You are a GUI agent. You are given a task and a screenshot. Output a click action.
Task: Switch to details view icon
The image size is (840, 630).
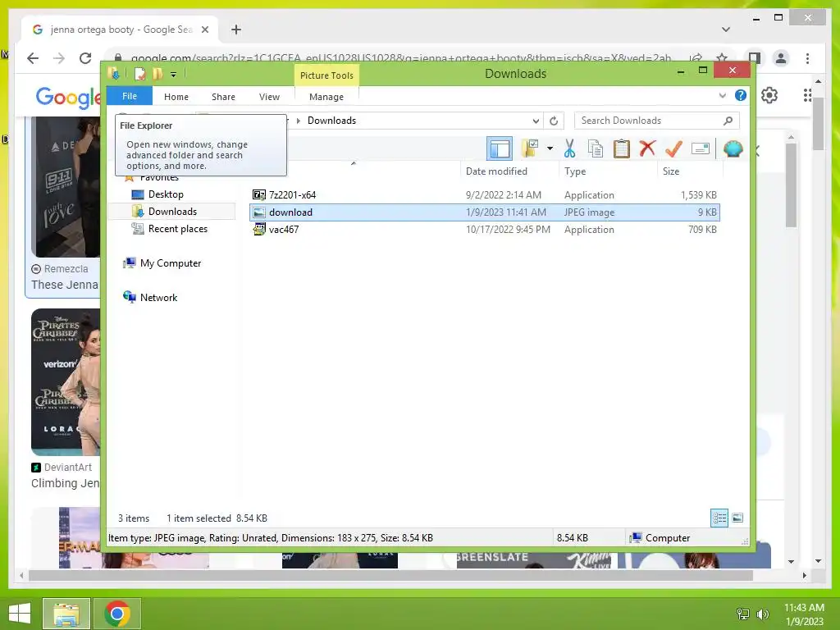point(719,518)
